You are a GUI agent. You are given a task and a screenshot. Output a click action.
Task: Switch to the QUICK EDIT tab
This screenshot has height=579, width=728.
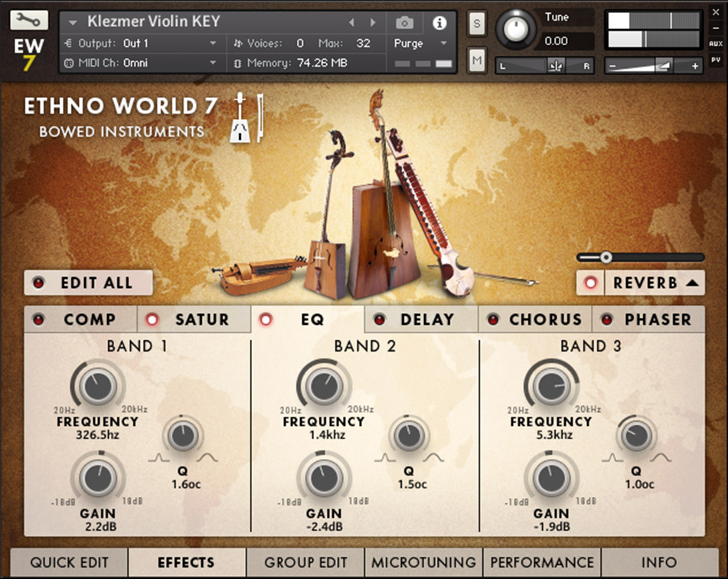click(69, 562)
